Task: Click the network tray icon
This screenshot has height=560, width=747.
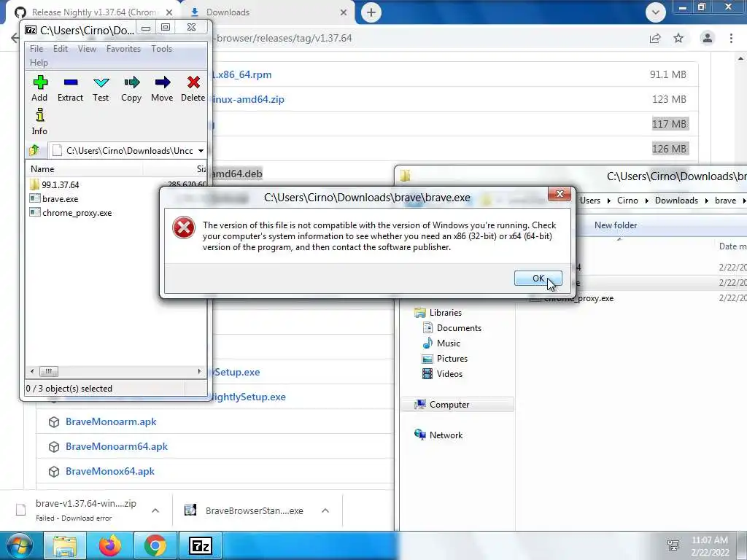Action: (x=673, y=545)
